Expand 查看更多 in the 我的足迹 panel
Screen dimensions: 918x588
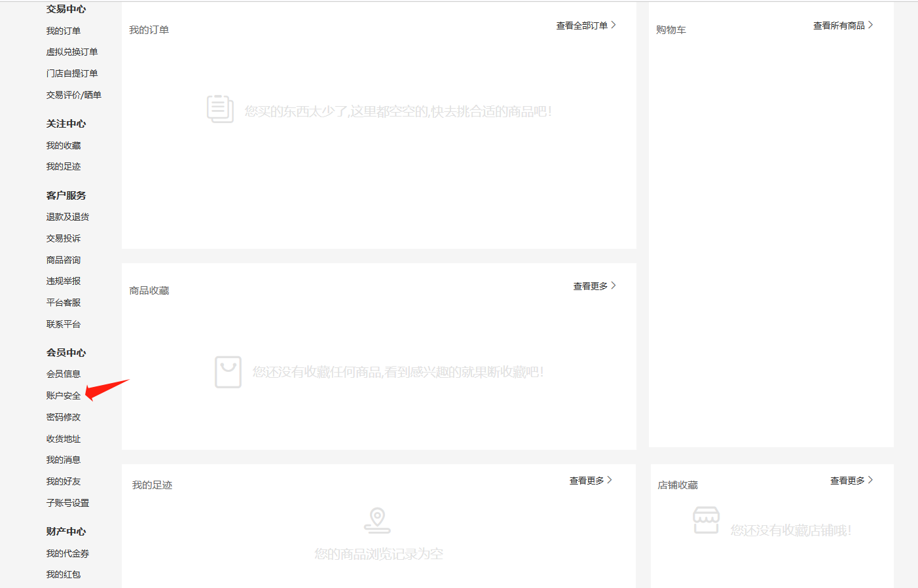click(590, 481)
